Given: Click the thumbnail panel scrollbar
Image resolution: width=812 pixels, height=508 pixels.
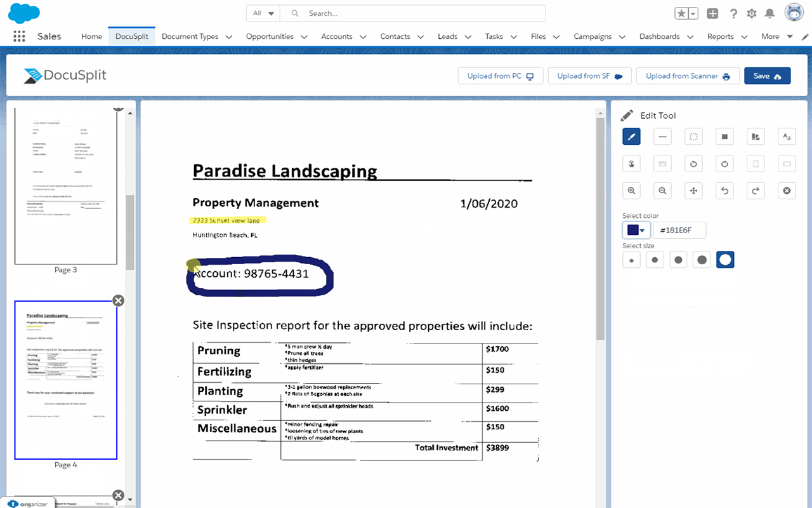Looking at the screenshot, I should 130,232.
